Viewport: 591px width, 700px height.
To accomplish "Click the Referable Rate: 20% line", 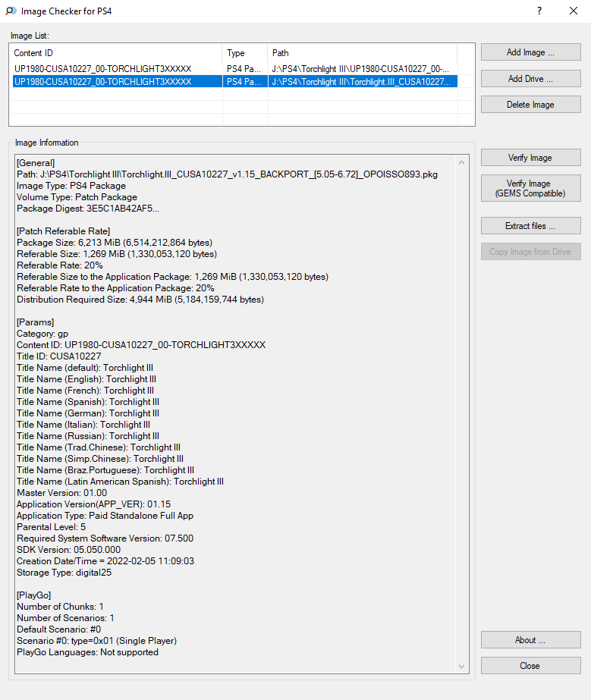I will click(60, 265).
